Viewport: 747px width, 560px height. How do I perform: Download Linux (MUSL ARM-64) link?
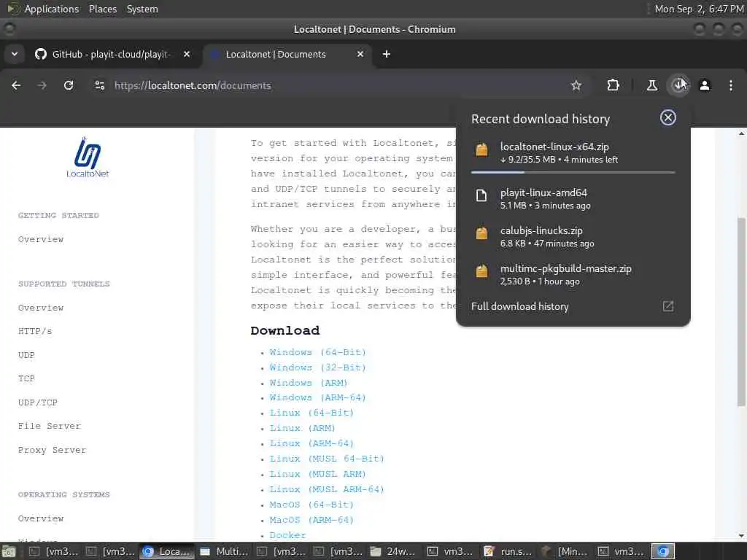(327, 489)
